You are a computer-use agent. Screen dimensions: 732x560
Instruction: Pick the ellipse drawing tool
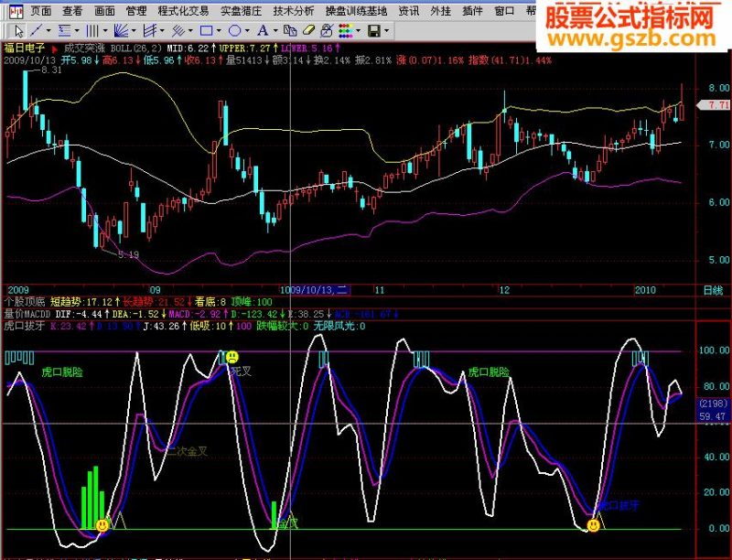(x=235, y=31)
